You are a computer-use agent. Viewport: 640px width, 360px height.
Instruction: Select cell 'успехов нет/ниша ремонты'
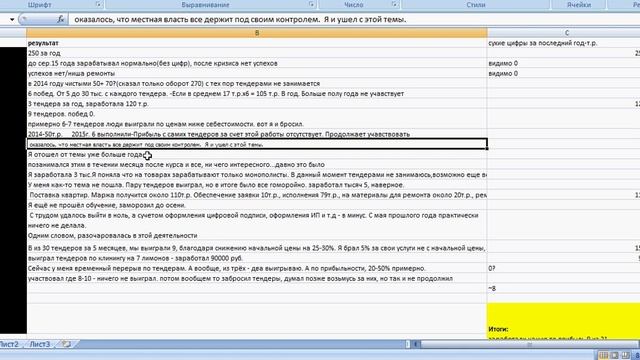257,73
